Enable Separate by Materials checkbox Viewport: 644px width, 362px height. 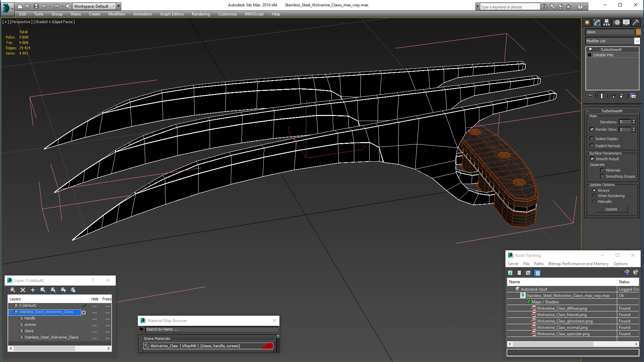(602, 170)
